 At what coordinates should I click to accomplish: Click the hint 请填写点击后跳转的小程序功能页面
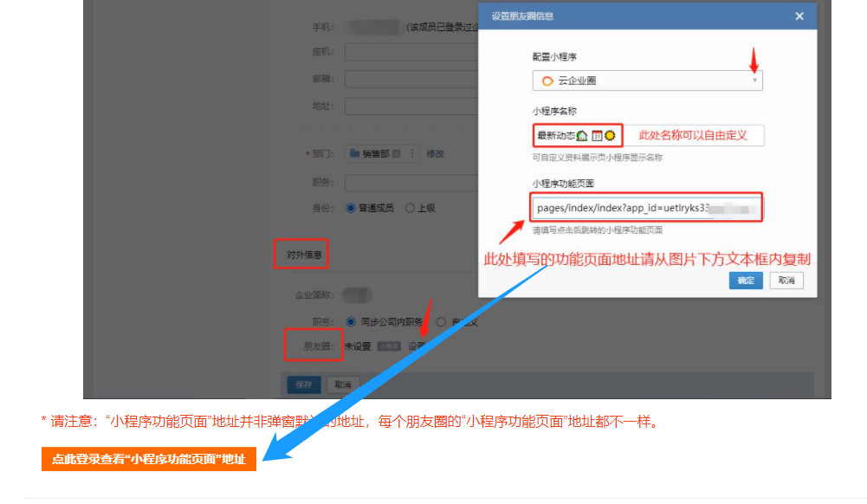pyautogui.click(x=597, y=229)
